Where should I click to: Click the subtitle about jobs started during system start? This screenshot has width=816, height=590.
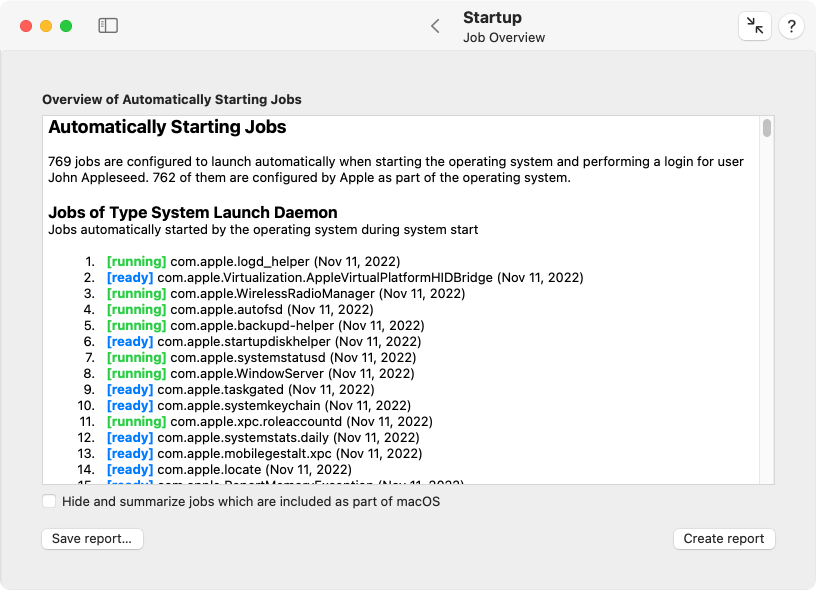click(x=263, y=230)
